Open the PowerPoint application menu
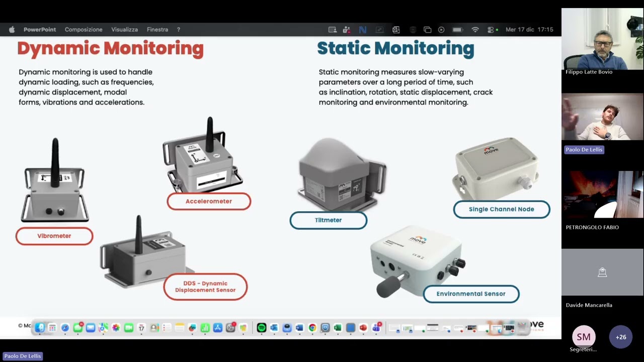The height and width of the screenshot is (362, 644). (40, 30)
